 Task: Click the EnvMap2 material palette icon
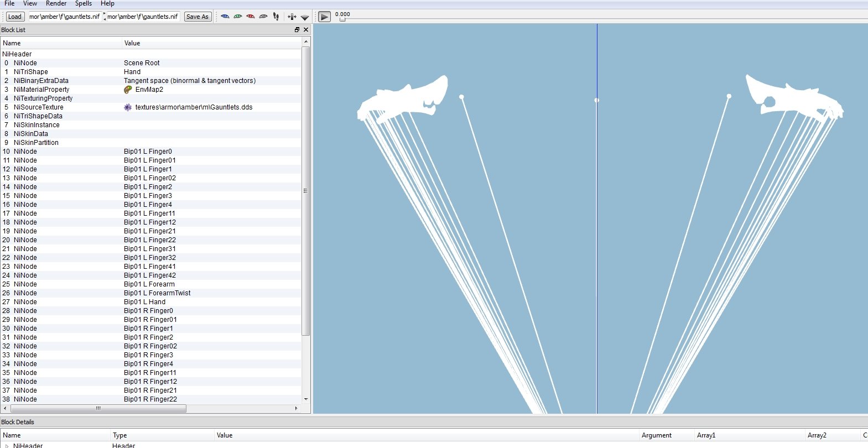(x=128, y=90)
